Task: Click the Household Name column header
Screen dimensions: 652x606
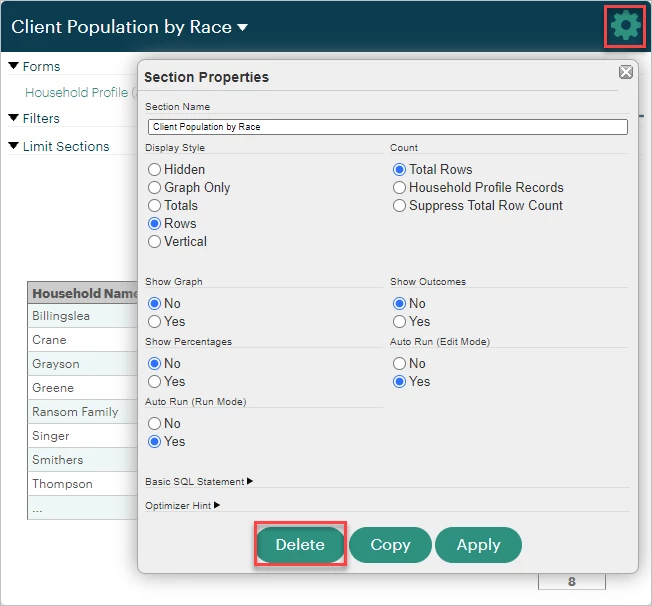Action: pos(83,293)
